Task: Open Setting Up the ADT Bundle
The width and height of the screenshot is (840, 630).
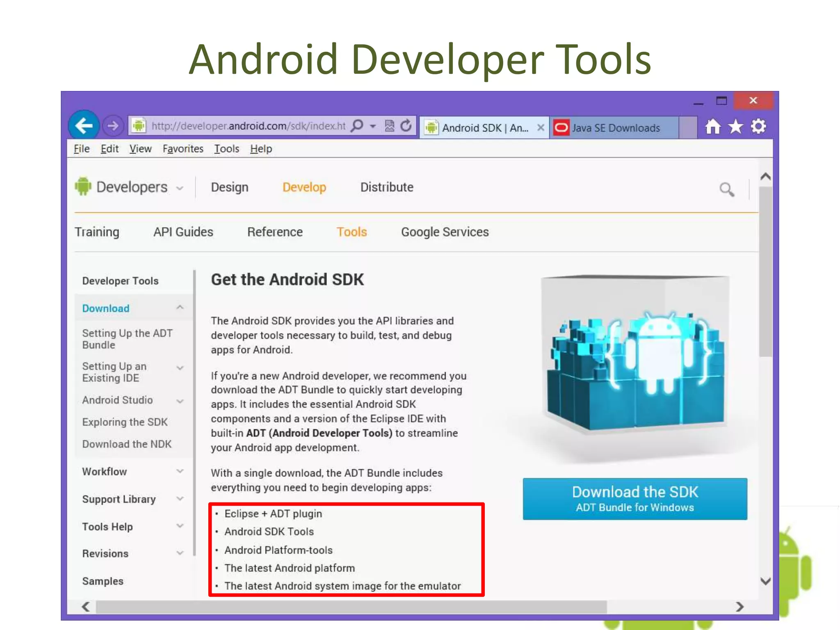Action: [127, 339]
